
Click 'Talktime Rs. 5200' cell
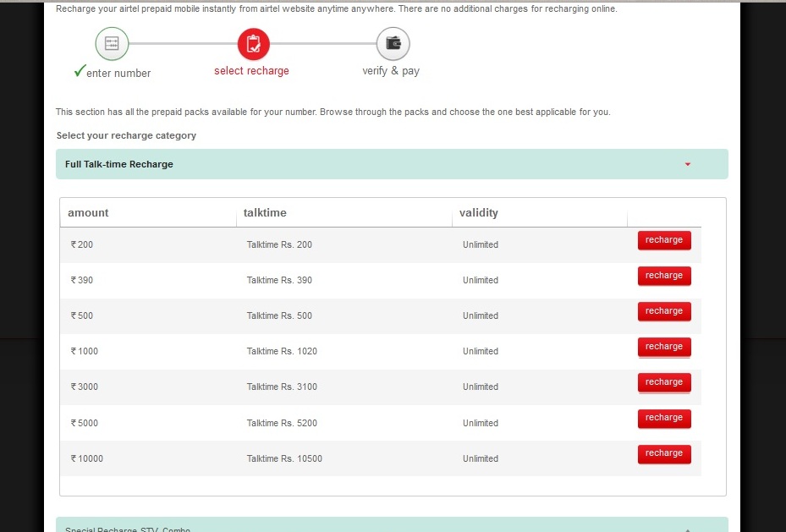282,423
